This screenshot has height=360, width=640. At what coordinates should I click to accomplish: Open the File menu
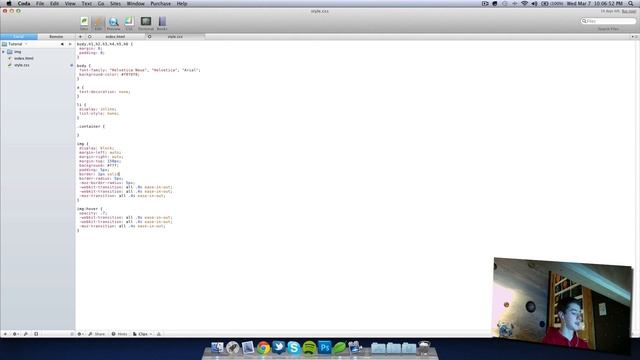[x=40, y=4]
